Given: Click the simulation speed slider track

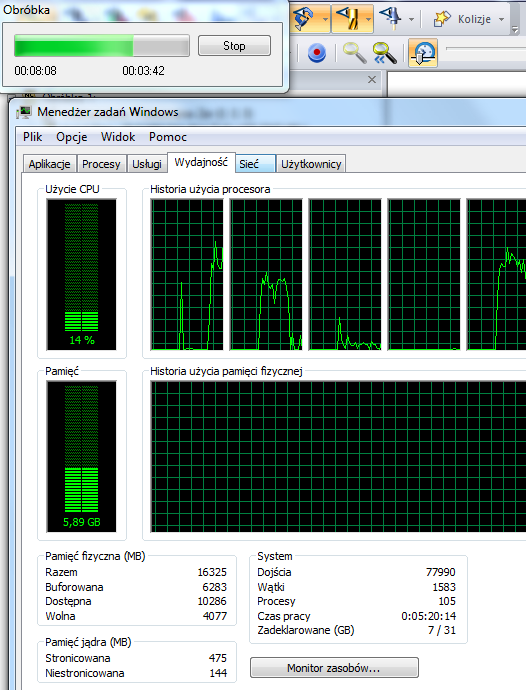Looking at the screenshot, I should coord(486,48).
